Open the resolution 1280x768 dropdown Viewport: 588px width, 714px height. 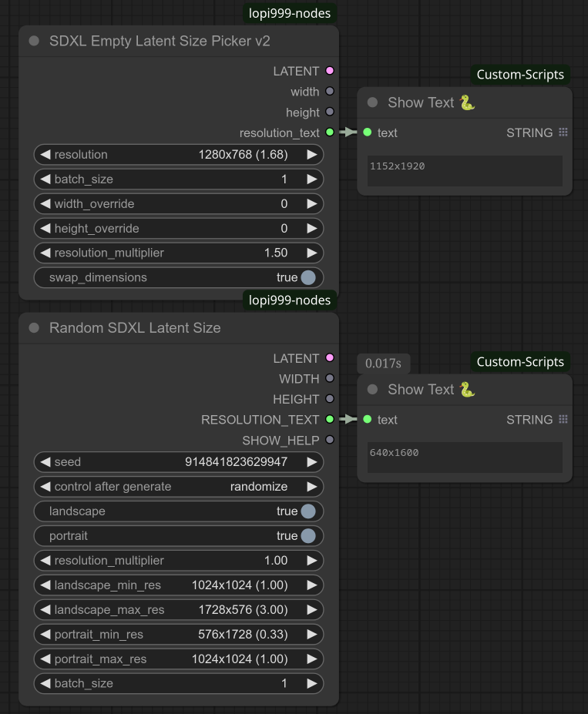pos(179,155)
